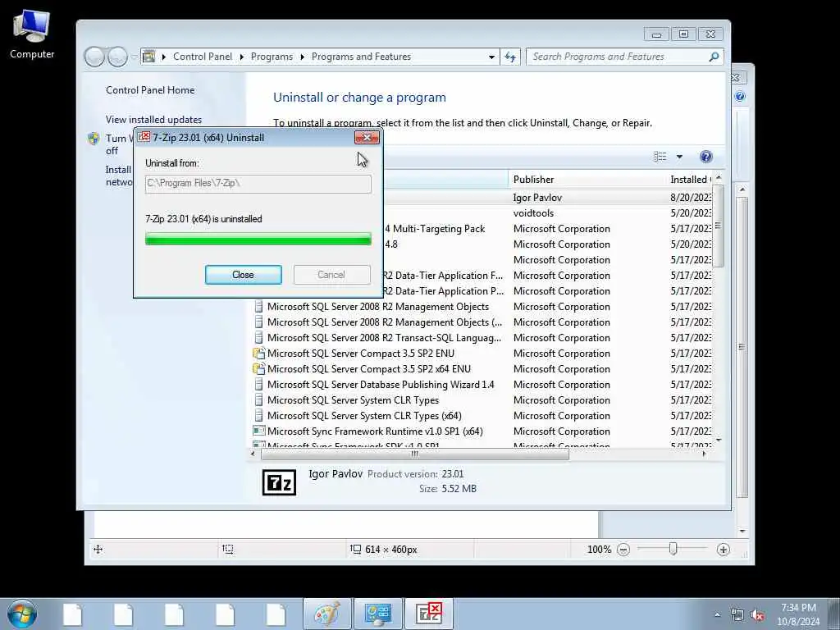Click the programs list vertical scrollbar thumb
The image size is (840, 630).
point(718,226)
